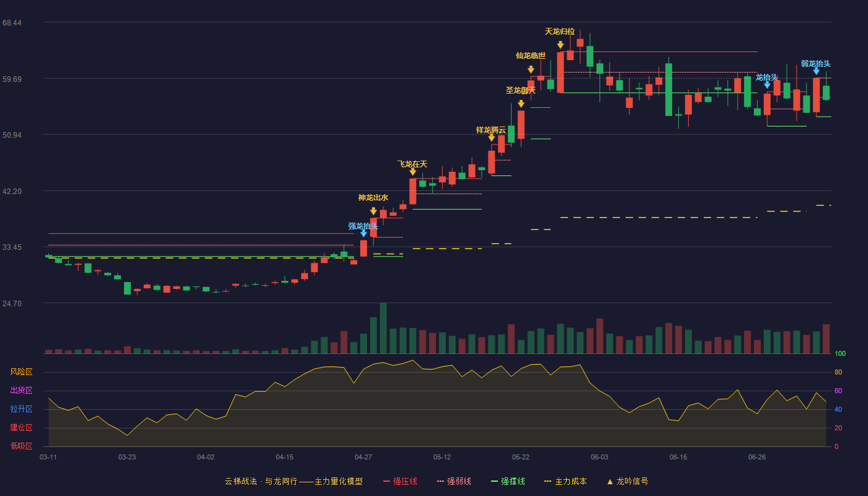Click the 祥龙腾云 signal arrow
This screenshot has width=868, height=496.
coord(492,138)
